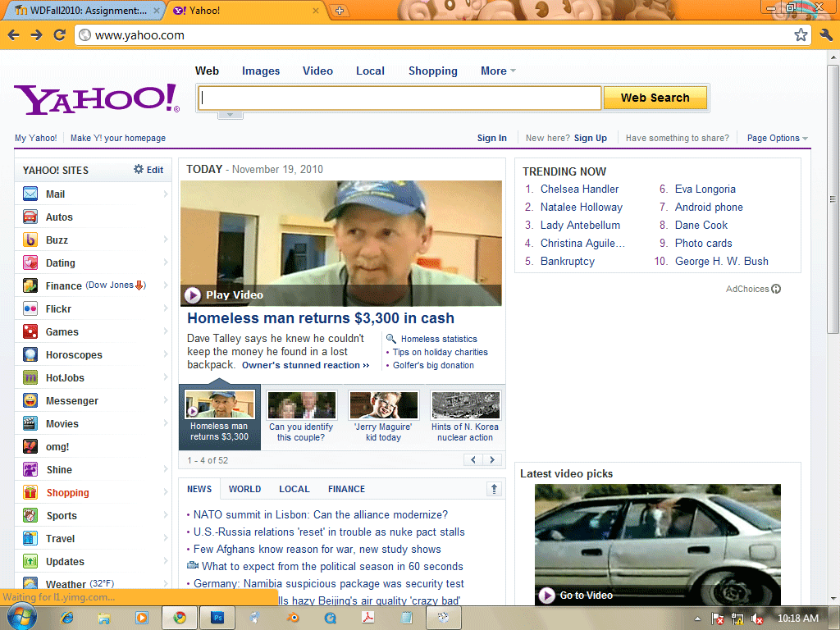
Task: Reload the page using the refresh icon
Action: 59,34
